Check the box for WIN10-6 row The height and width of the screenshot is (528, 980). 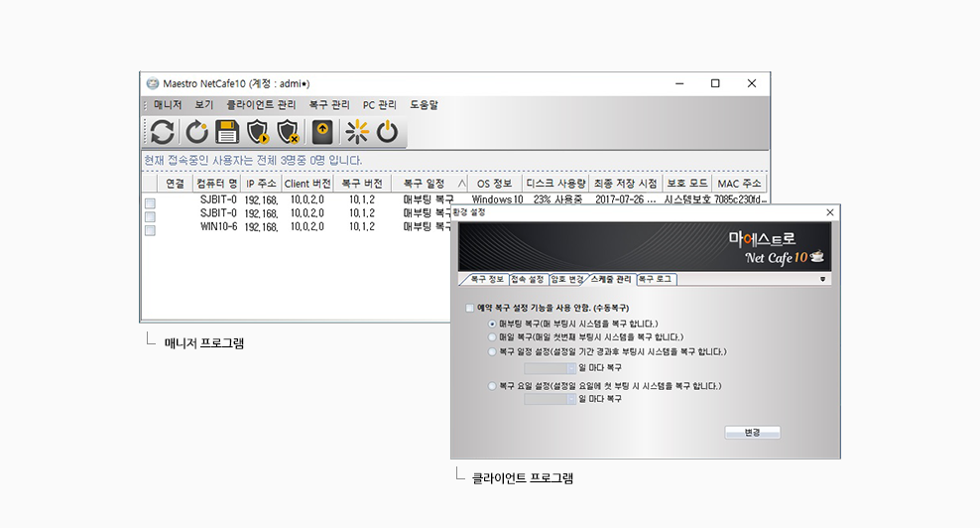tap(150, 230)
